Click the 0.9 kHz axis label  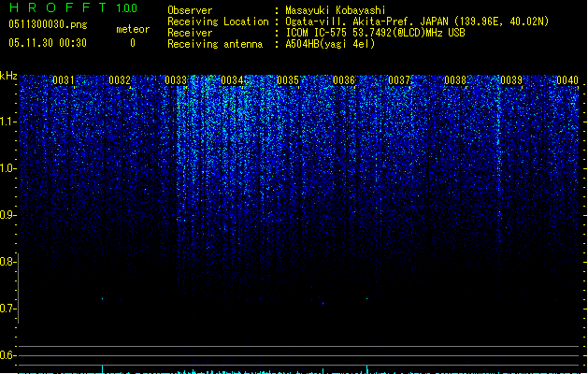click(7, 215)
